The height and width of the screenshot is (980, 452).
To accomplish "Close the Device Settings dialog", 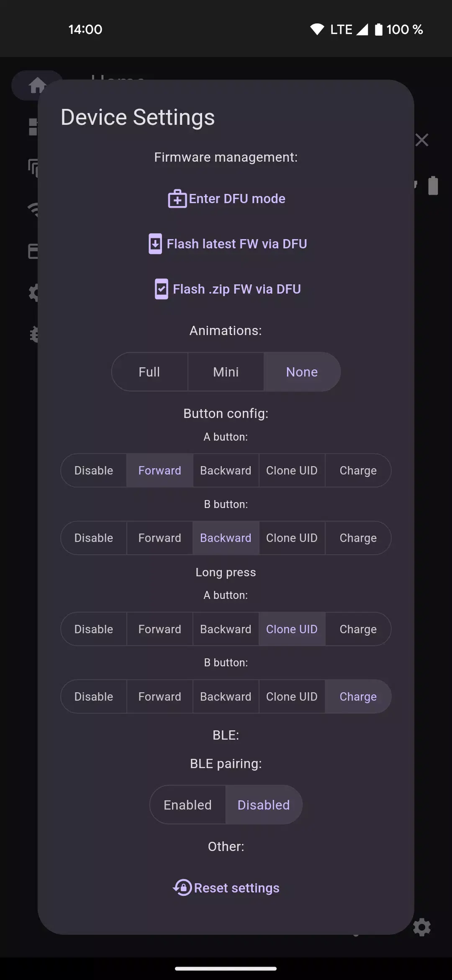I will (x=421, y=139).
